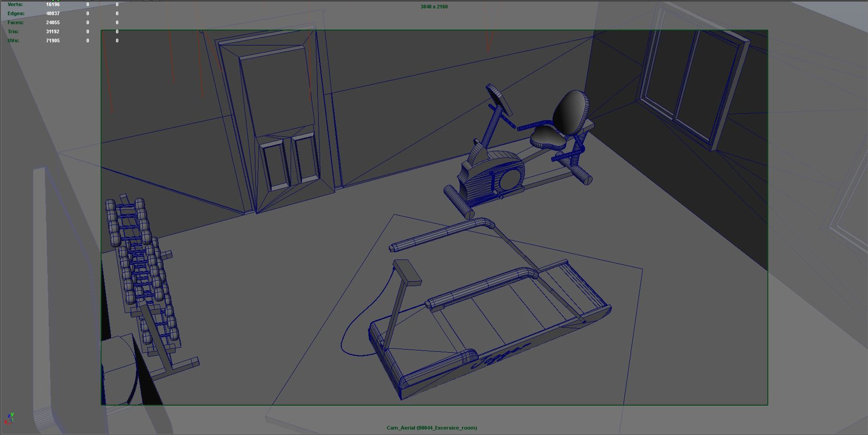This screenshot has width=868, height=435.
Task: Select the exercise bike display monitor
Action: (499, 100)
